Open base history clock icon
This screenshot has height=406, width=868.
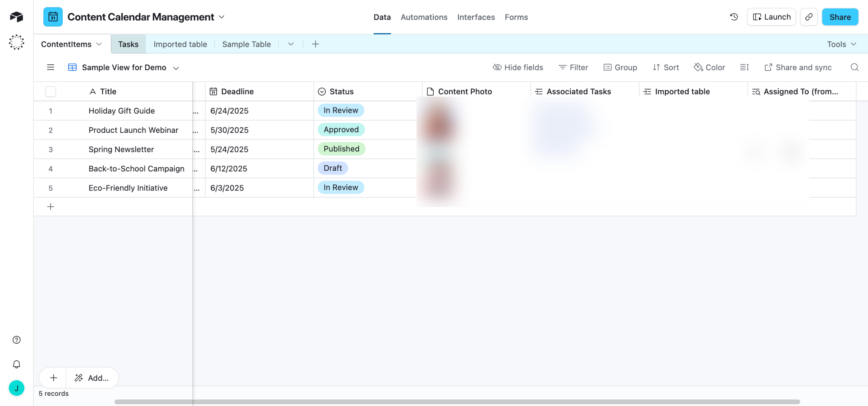pos(734,17)
